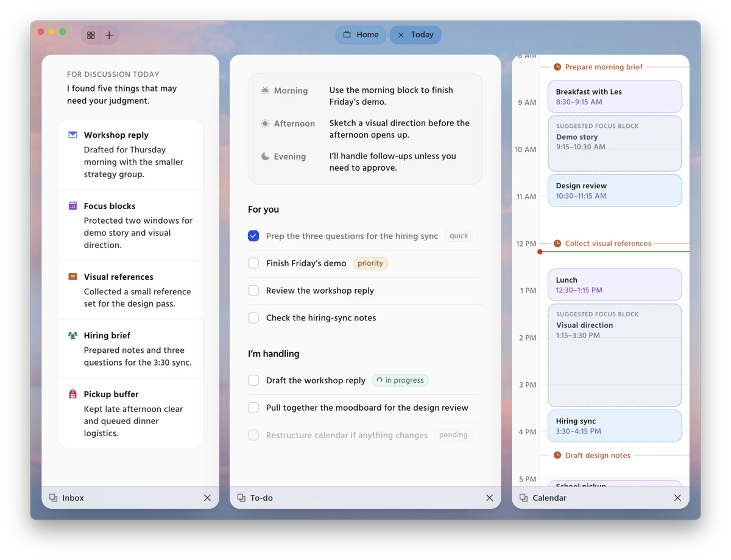
Task: Tick the 'Review the workshop reply' checkbox
Action: click(253, 291)
